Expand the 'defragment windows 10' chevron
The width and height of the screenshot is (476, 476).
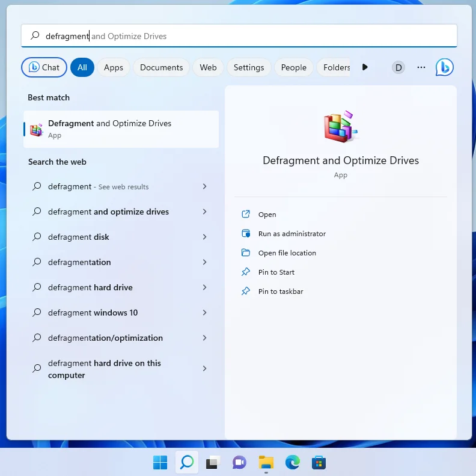coord(204,313)
